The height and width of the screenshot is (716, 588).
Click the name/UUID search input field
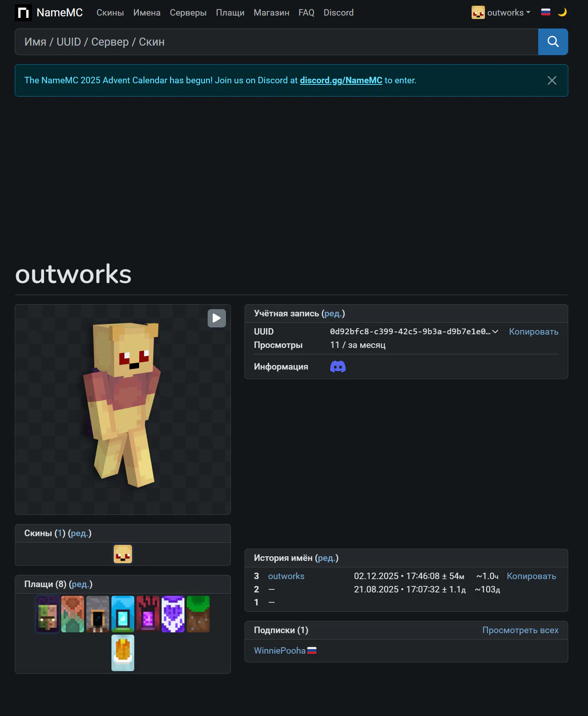(276, 42)
